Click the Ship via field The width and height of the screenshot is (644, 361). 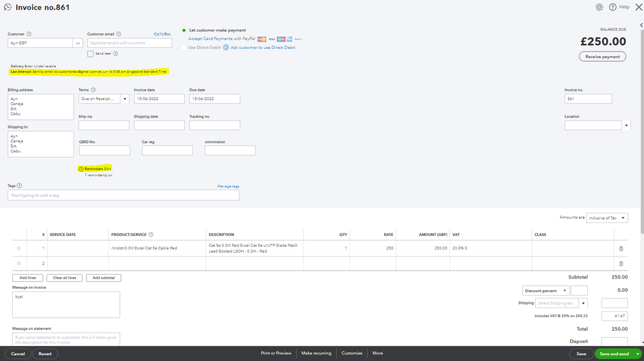[104, 125]
